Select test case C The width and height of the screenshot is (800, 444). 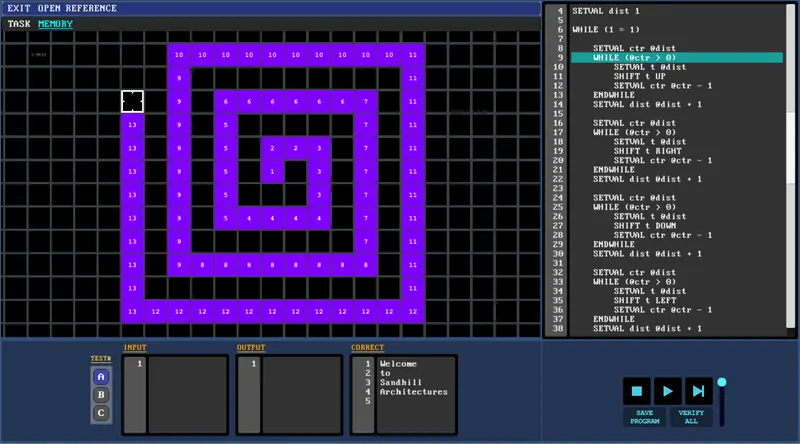[101, 413]
